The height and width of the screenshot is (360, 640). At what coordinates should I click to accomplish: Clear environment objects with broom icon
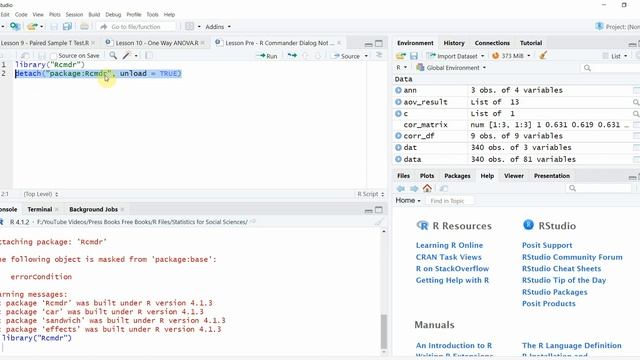[x=543, y=56]
